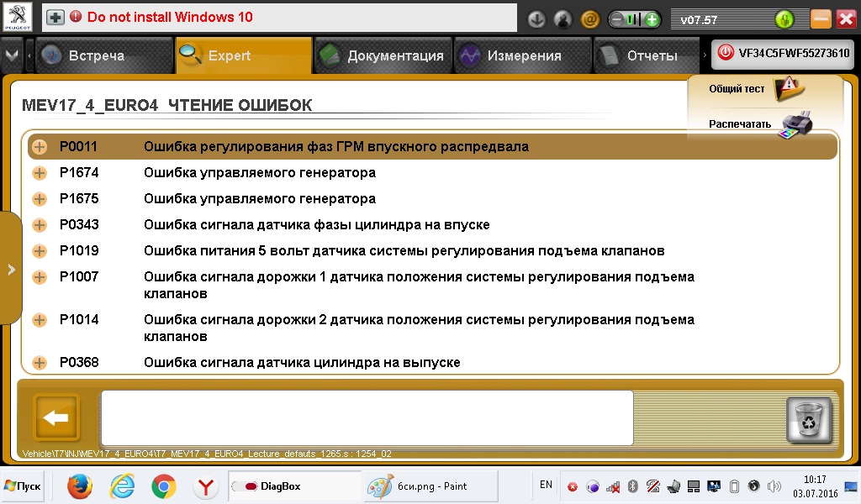Screen dimensions: 861x504
Task: Expand fault code P1674 entry
Action: [40, 173]
